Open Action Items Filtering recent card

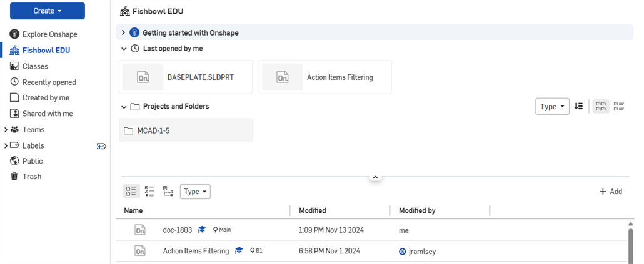click(325, 77)
